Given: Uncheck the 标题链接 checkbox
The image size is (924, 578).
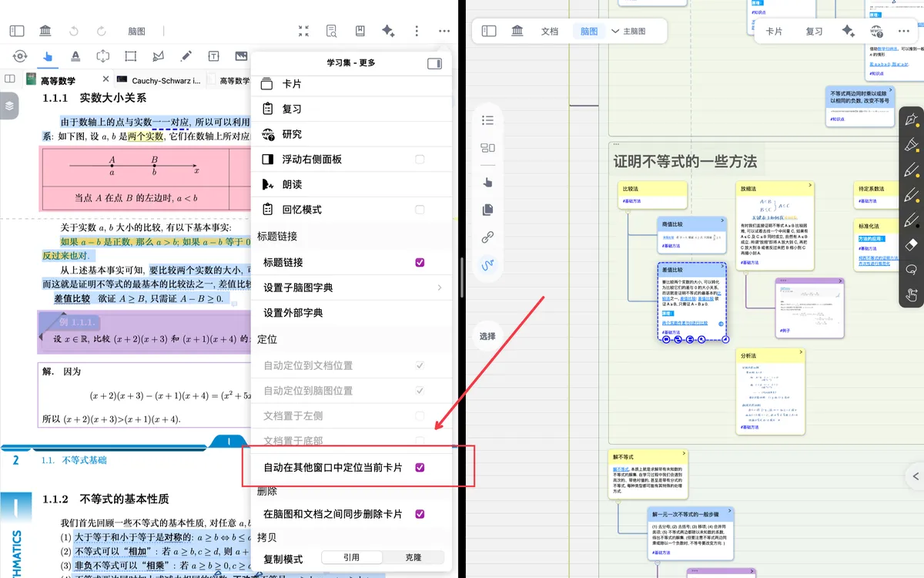Looking at the screenshot, I should pyautogui.click(x=420, y=263).
